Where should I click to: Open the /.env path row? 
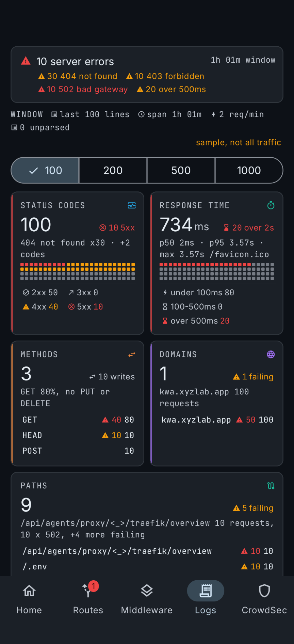147,567
